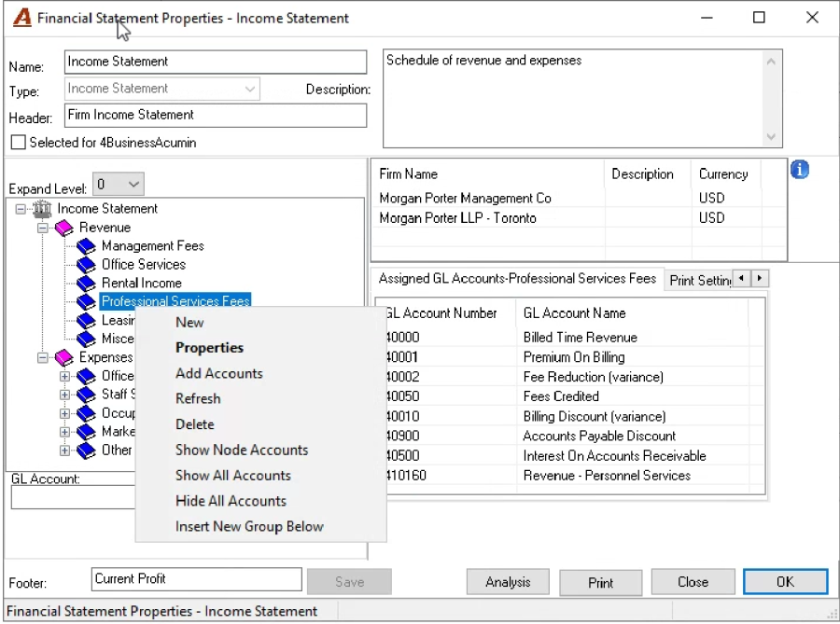840x624 pixels.
Task: Click the pink Expenses group book icon
Action: click(x=63, y=357)
